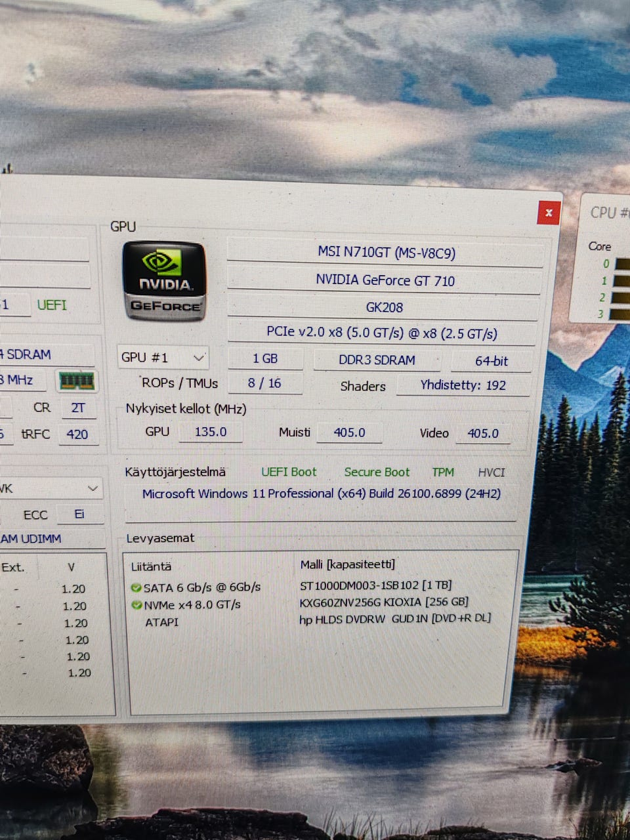The width and height of the screenshot is (630, 840).
Task: Click the Secure Boot indicator
Action: (377, 472)
